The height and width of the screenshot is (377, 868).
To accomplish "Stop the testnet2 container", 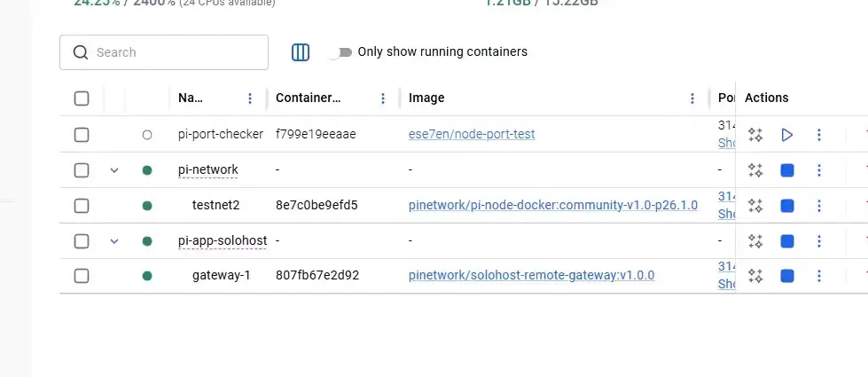I will [787, 206].
